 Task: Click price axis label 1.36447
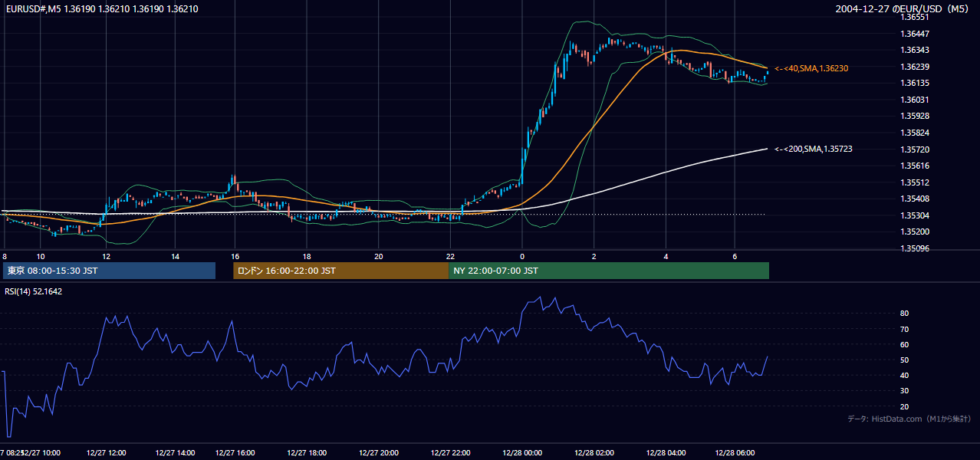pyautogui.click(x=915, y=34)
